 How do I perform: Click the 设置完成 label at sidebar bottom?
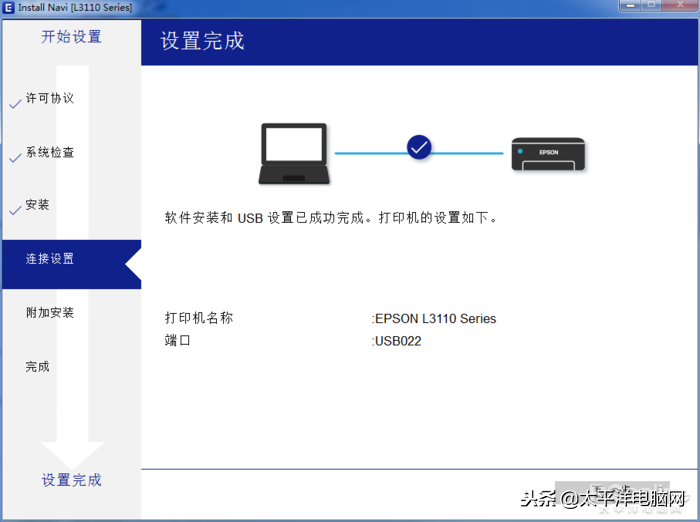pyautogui.click(x=71, y=480)
